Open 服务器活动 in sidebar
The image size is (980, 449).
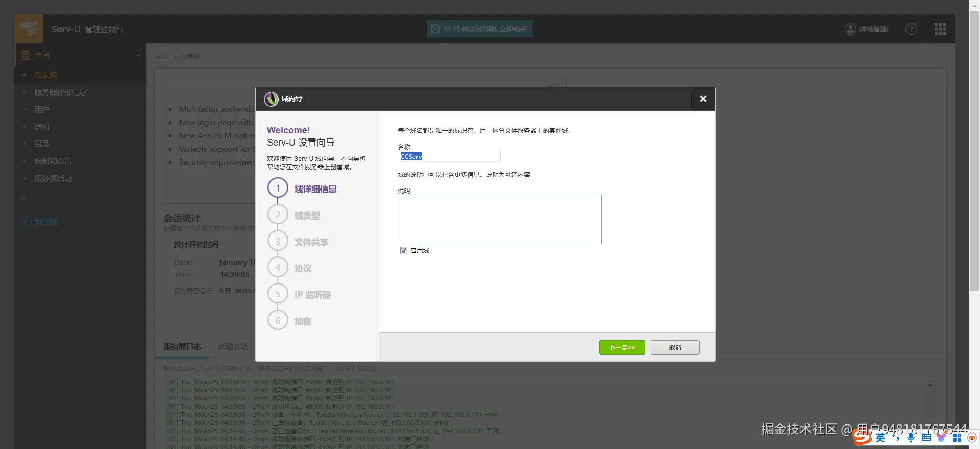(53, 179)
